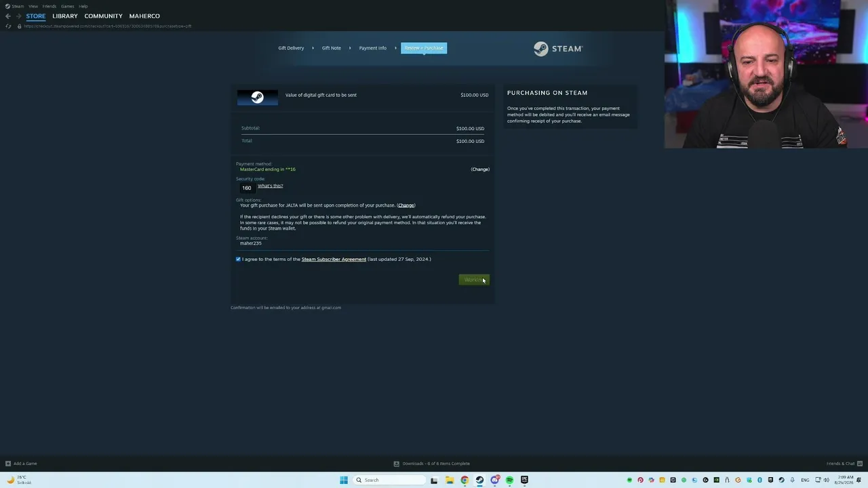Click the ENG language indicator
The image size is (868, 488).
pyautogui.click(x=805, y=480)
